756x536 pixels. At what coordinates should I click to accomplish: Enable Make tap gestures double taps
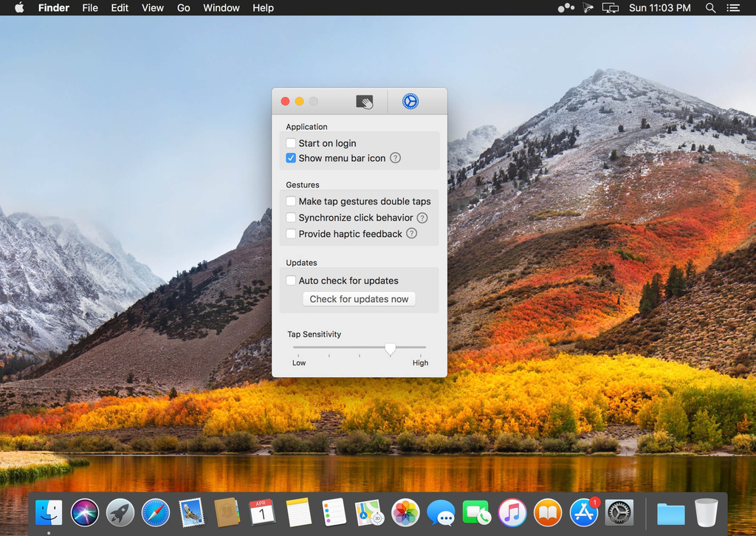point(292,202)
